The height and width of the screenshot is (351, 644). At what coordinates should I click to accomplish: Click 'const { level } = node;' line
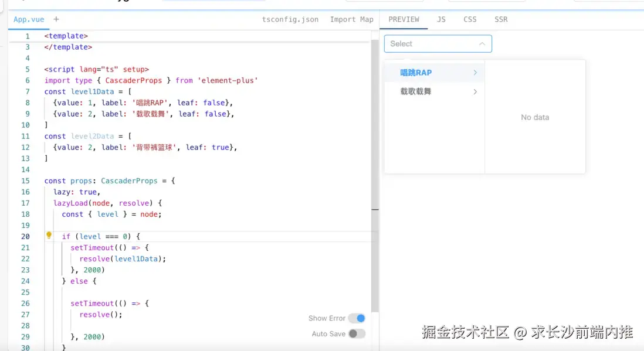pos(111,214)
